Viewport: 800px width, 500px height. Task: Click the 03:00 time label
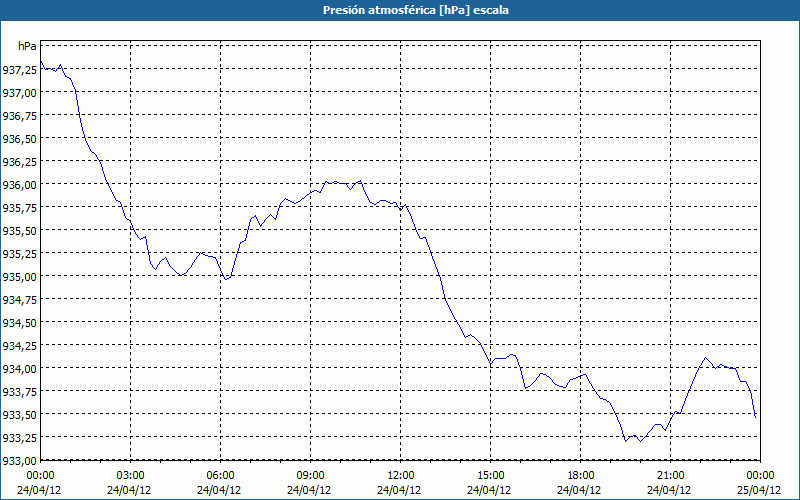pos(131,475)
